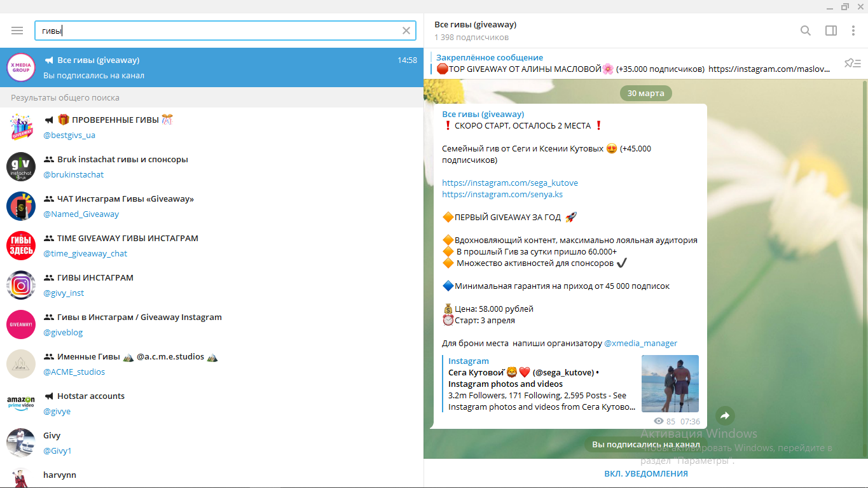
Task: Open the hamburger main menu
Action: [x=17, y=31]
